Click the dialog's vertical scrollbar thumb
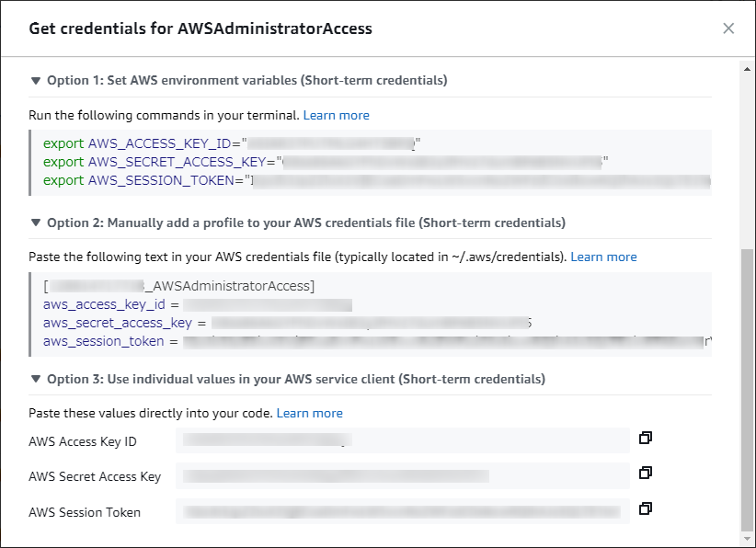Image resolution: width=756 pixels, height=548 pixels. pos(747,391)
